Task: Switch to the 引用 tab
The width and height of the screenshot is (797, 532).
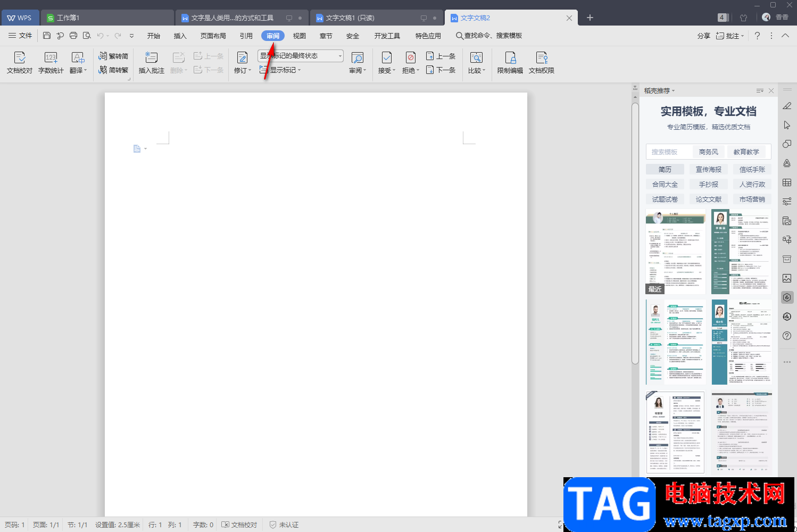Action: pos(246,36)
